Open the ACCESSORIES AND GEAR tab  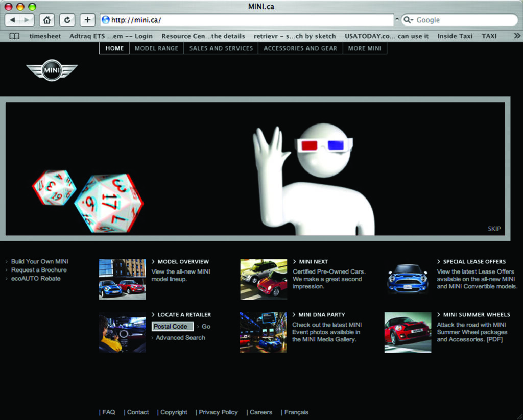click(x=300, y=48)
